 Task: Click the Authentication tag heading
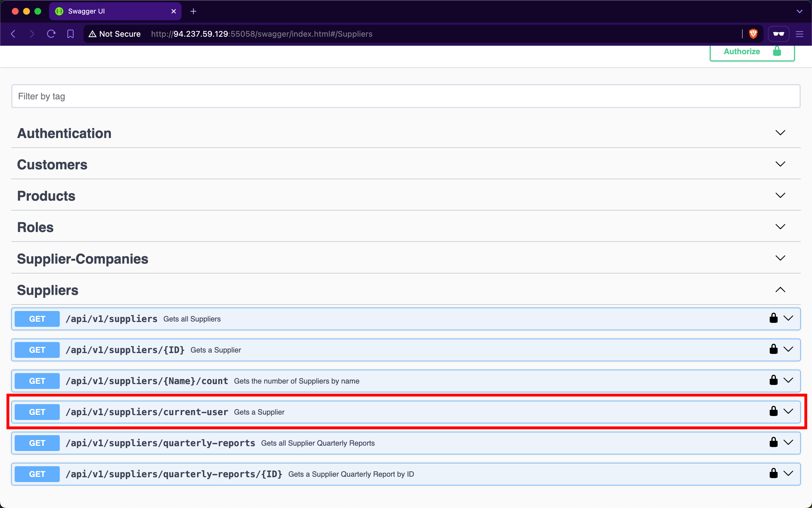(64, 133)
